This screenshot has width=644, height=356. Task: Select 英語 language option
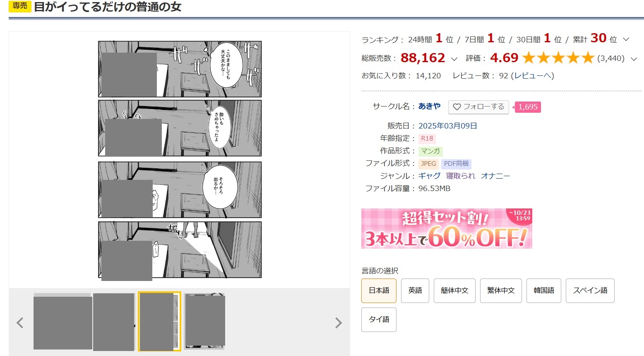(415, 291)
